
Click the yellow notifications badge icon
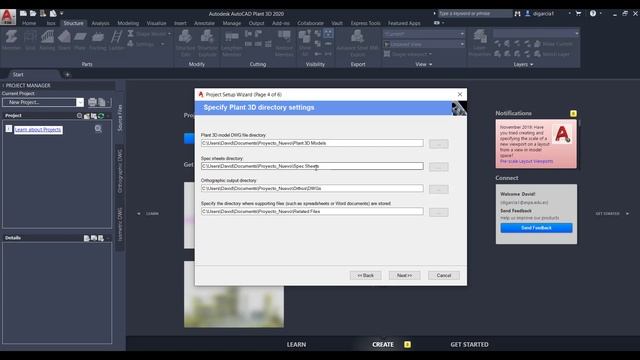point(573,113)
